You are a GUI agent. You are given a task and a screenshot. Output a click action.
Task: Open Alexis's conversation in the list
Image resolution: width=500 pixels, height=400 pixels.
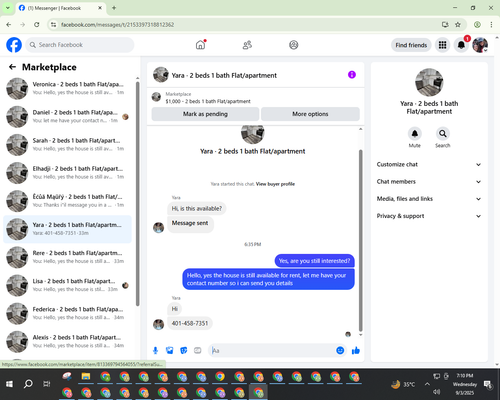tap(67, 341)
